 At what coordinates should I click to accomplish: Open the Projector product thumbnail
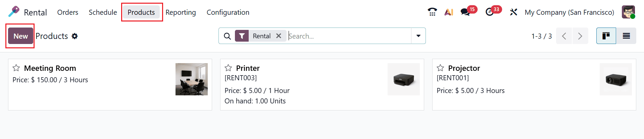[x=615, y=79]
